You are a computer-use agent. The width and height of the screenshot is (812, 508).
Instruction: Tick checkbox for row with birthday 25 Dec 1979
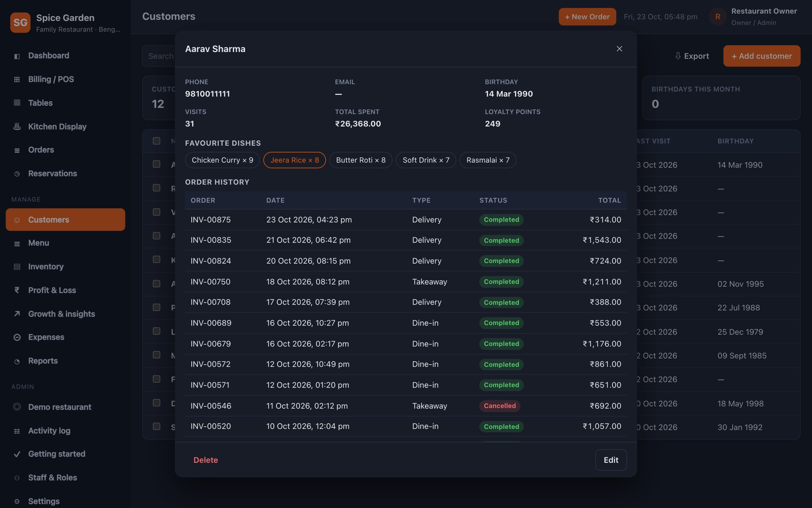pyautogui.click(x=156, y=331)
